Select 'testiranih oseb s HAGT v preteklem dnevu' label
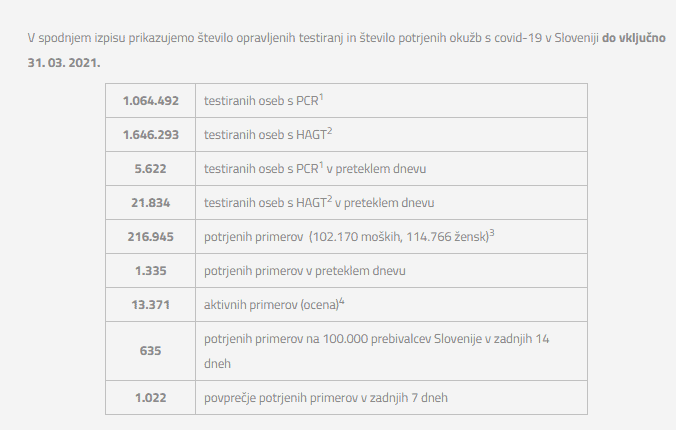This screenshot has height=430, width=676. coord(319,203)
